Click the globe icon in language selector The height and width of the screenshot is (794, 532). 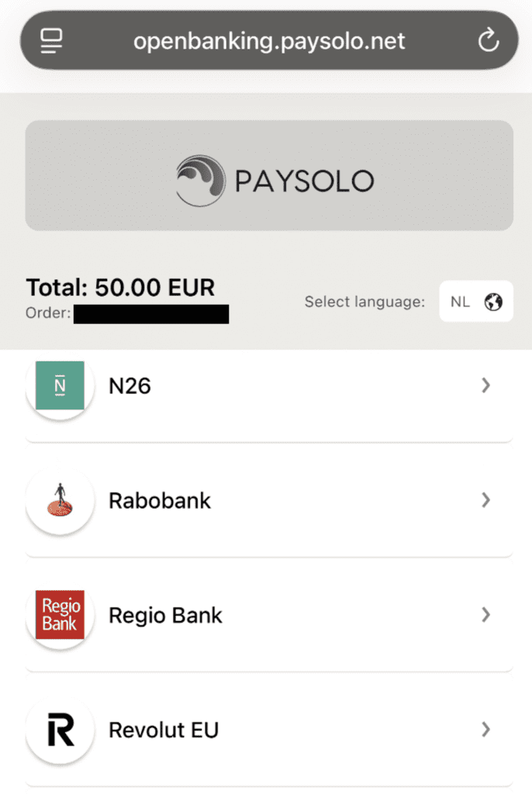pos(493,302)
